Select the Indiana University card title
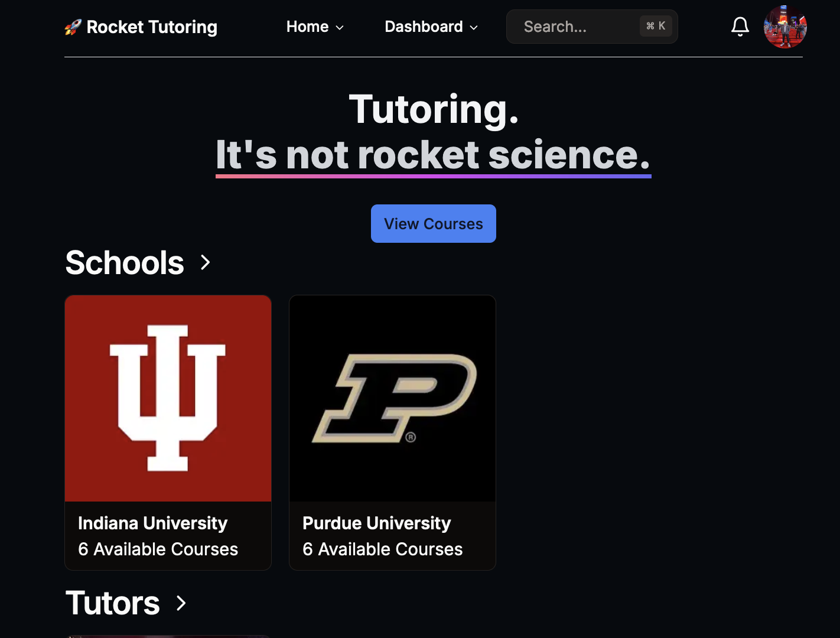 [x=152, y=523]
